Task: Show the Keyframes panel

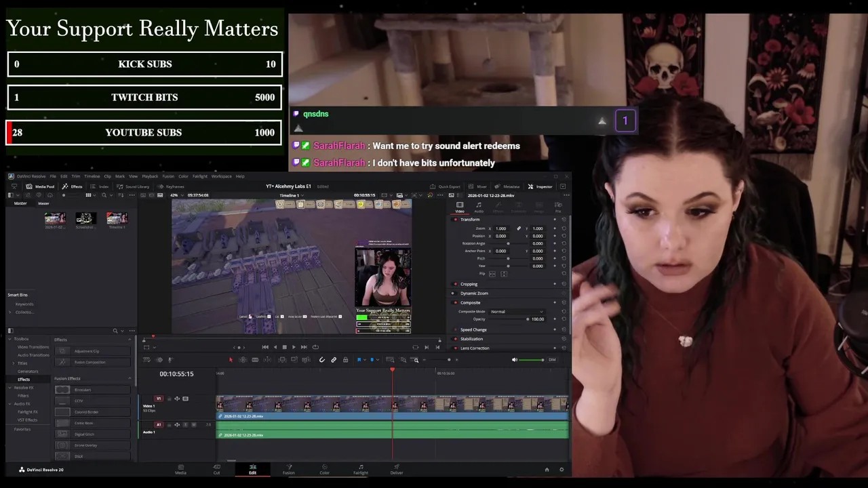Action: (x=171, y=186)
